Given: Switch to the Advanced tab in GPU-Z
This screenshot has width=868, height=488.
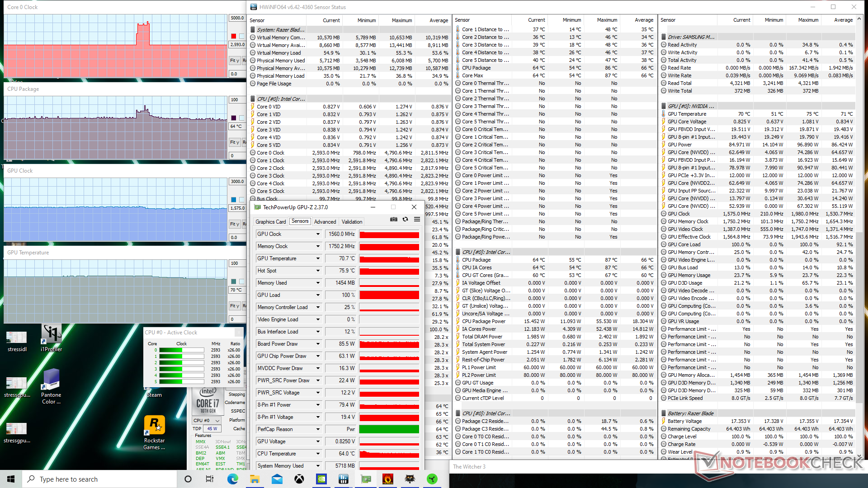Looking at the screenshot, I should coord(325,222).
